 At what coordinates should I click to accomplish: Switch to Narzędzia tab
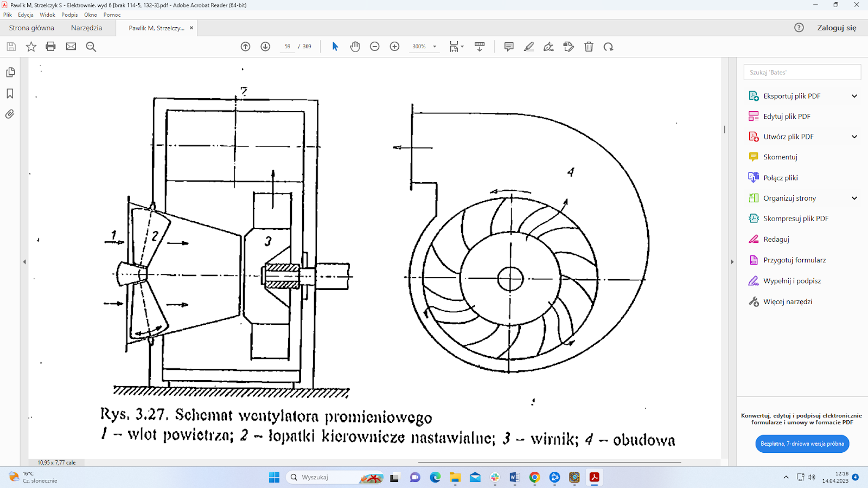click(x=86, y=28)
